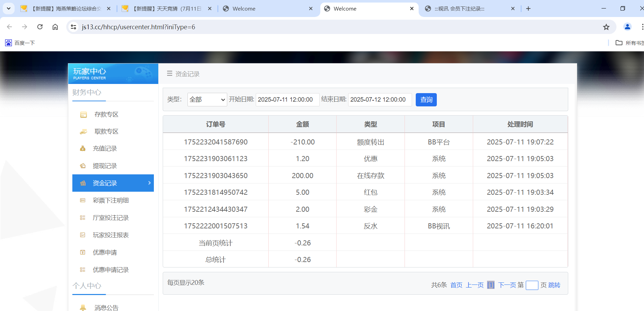Click the 首页 first page link
Image resolution: width=644 pixels, height=311 pixels.
[x=456, y=285]
